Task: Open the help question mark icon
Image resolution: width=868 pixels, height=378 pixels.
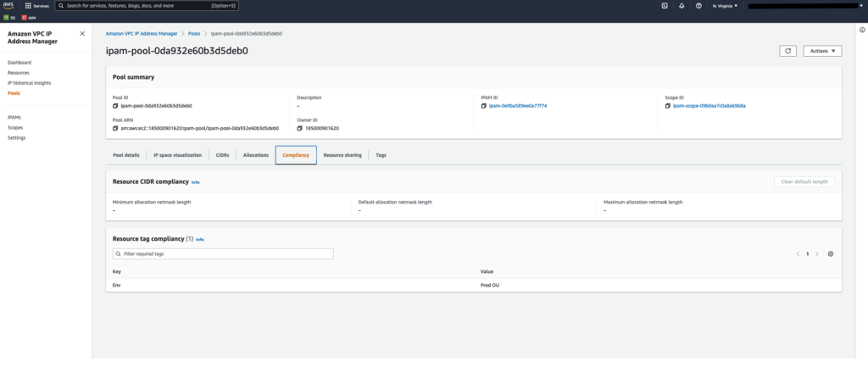Action: [698, 6]
